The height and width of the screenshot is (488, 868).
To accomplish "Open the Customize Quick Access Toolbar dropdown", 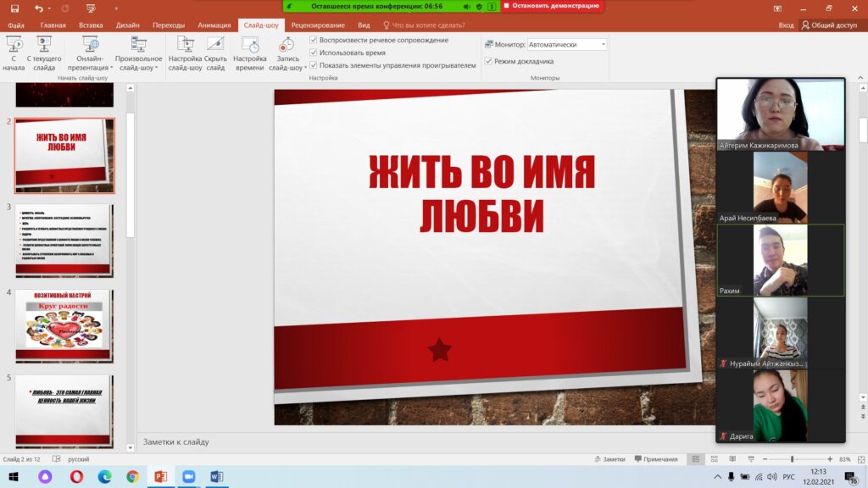I will [116, 8].
